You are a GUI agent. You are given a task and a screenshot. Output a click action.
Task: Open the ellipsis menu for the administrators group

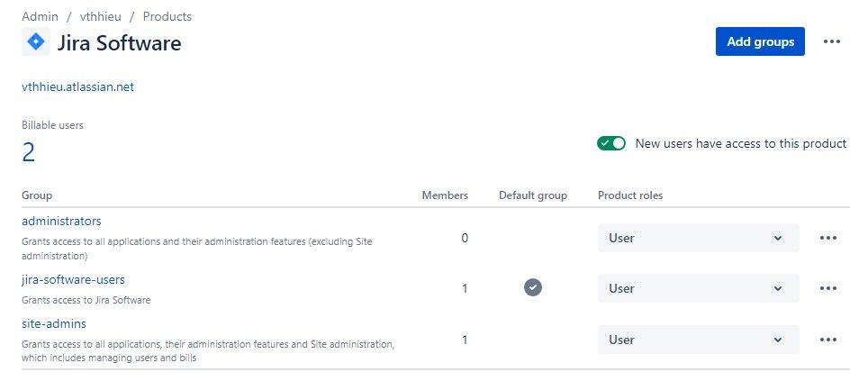827,238
